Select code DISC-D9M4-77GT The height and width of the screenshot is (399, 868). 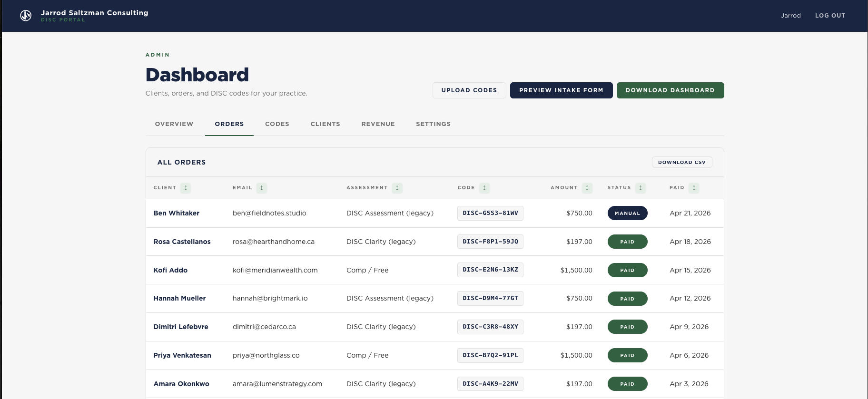[x=490, y=298]
